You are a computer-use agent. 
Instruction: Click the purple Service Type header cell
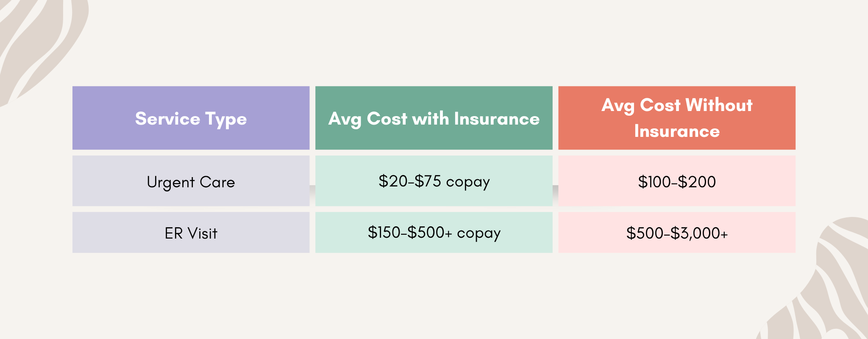pos(191,118)
